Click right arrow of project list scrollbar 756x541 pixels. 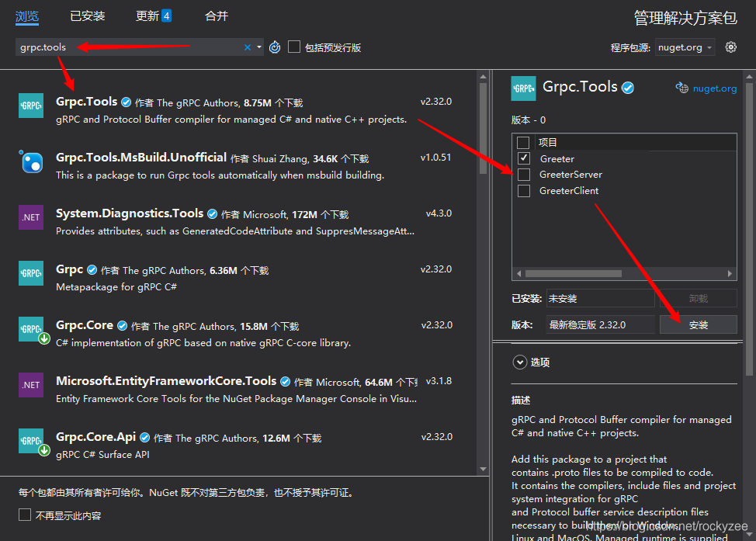pyautogui.click(x=730, y=273)
